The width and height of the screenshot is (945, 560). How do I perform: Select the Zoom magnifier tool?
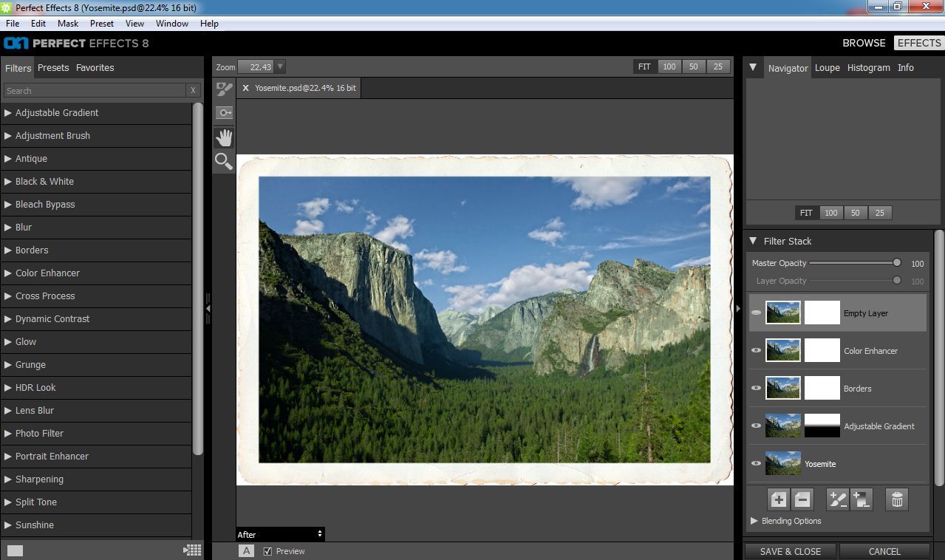coord(224,161)
